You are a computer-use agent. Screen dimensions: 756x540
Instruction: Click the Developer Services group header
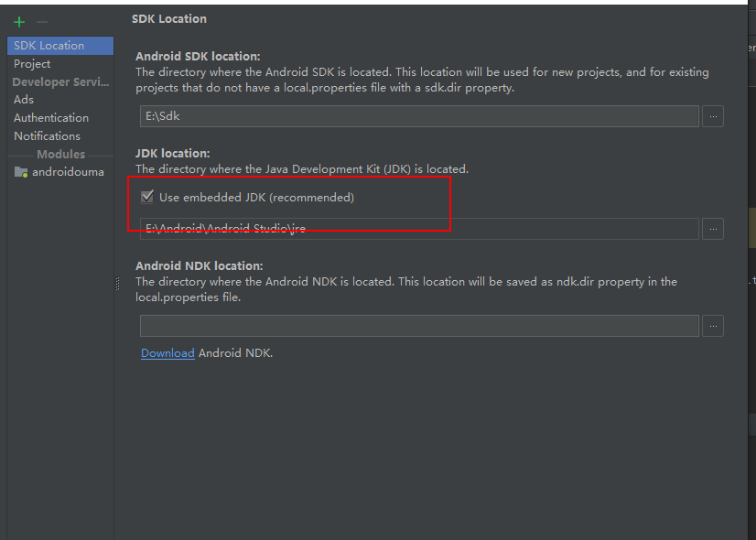(60, 82)
